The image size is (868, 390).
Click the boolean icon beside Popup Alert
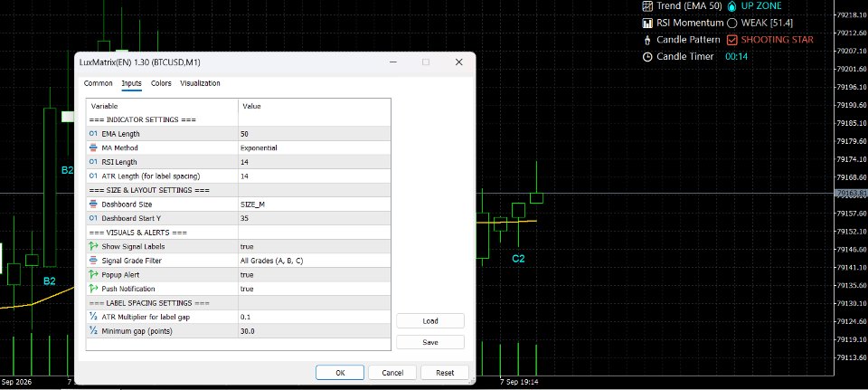point(93,275)
